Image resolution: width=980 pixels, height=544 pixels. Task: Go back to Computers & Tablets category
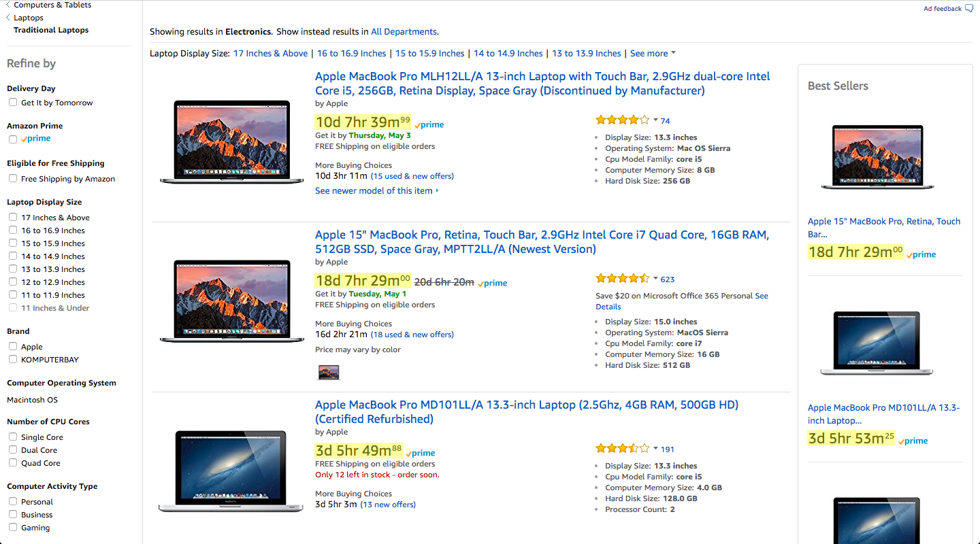click(x=52, y=5)
